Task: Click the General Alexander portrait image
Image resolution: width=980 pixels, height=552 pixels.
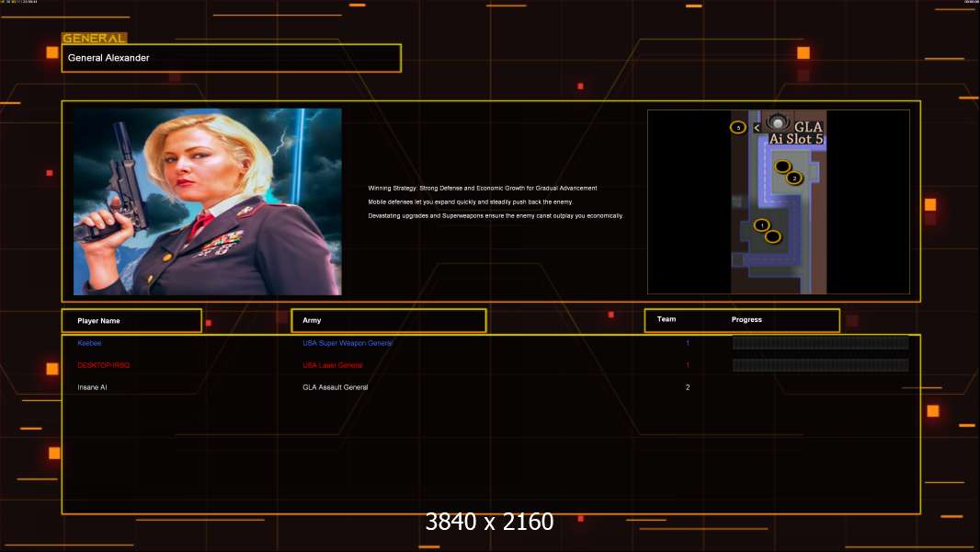Action: (x=208, y=201)
